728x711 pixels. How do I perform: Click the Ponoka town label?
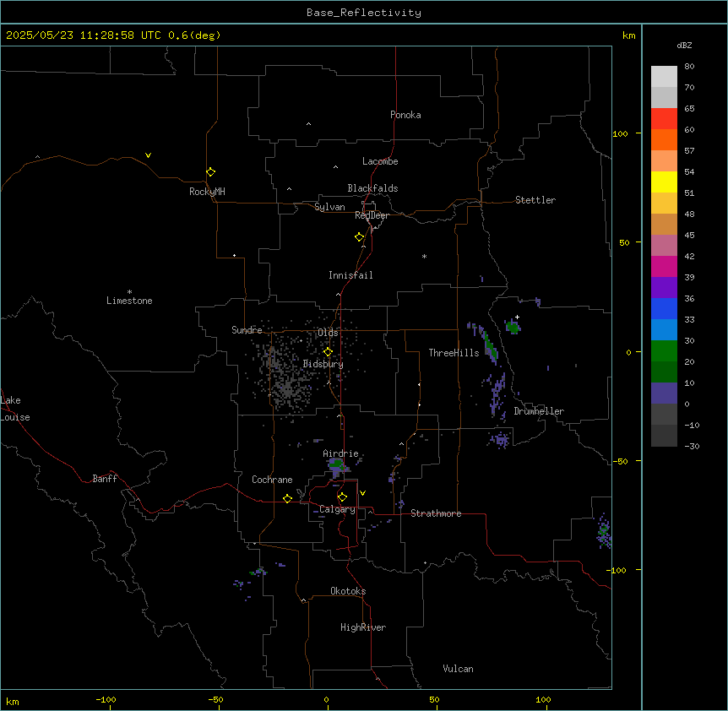pos(405,115)
